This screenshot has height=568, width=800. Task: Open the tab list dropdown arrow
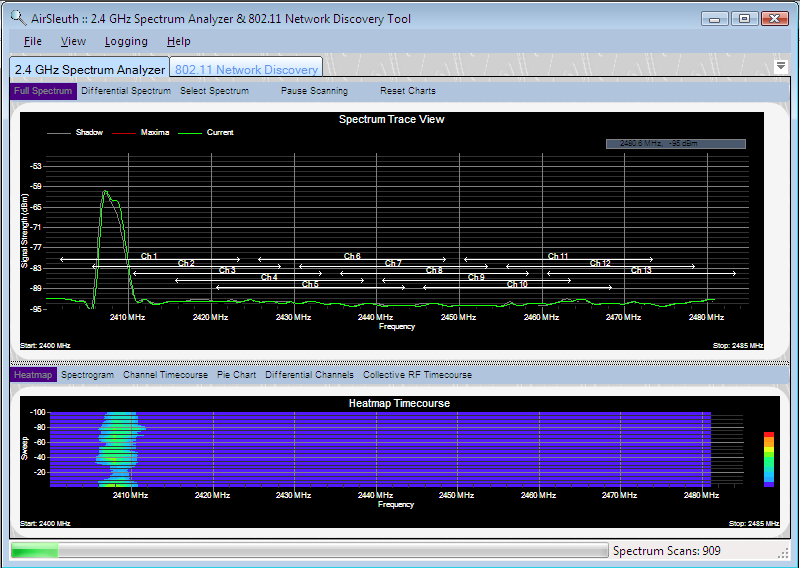[x=781, y=66]
